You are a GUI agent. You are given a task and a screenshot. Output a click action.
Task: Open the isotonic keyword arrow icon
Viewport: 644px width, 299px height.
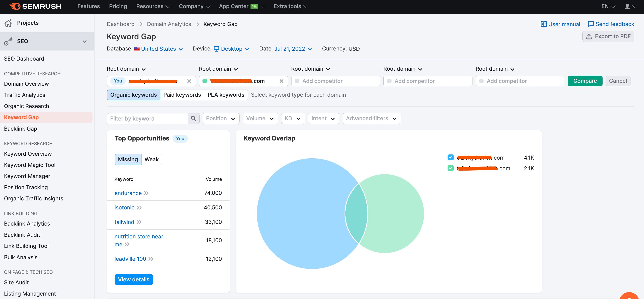[139, 208]
